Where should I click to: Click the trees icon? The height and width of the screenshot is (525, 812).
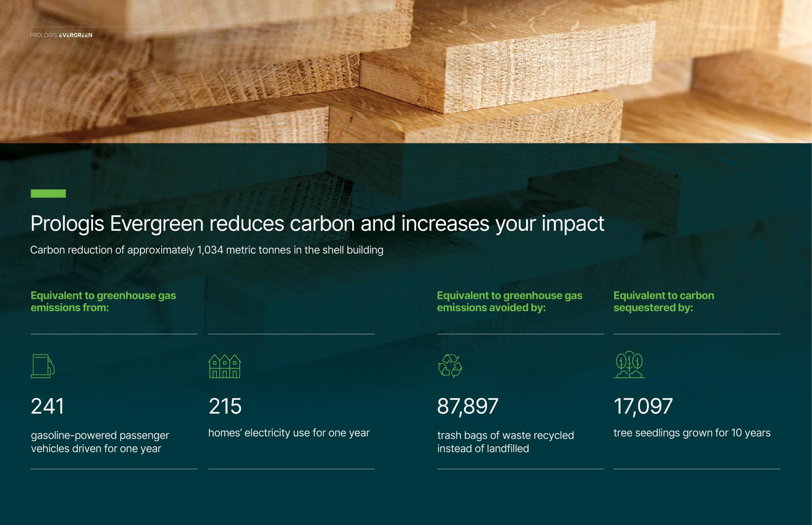[x=629, y=364]
